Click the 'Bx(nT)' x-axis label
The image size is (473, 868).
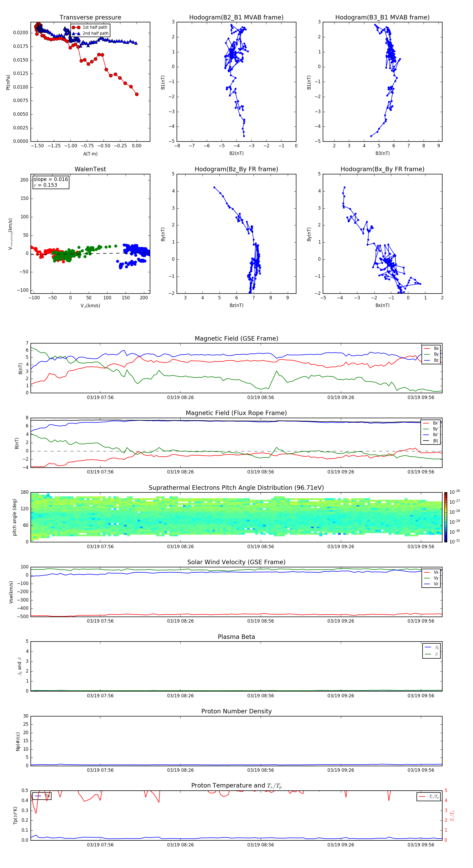382,305
